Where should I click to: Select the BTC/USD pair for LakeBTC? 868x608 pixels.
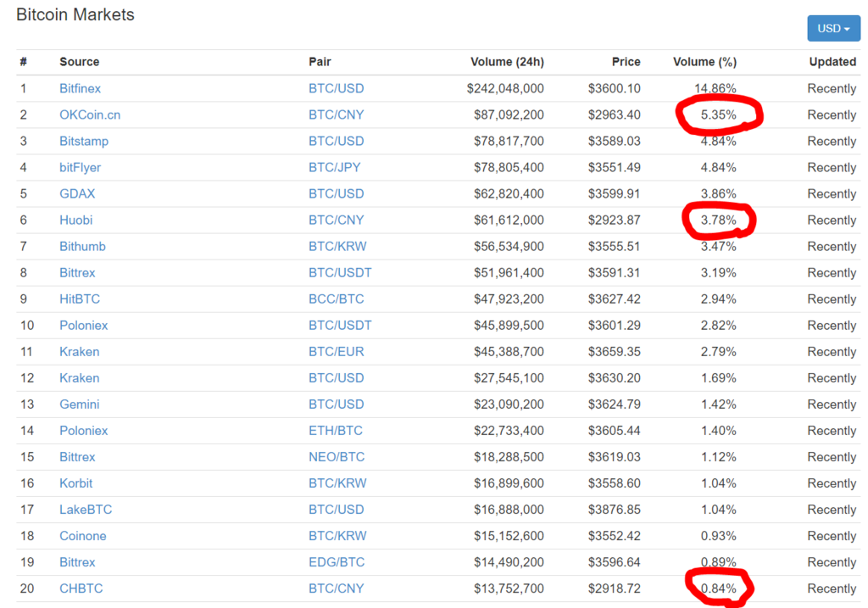click(x=336, y=510)
